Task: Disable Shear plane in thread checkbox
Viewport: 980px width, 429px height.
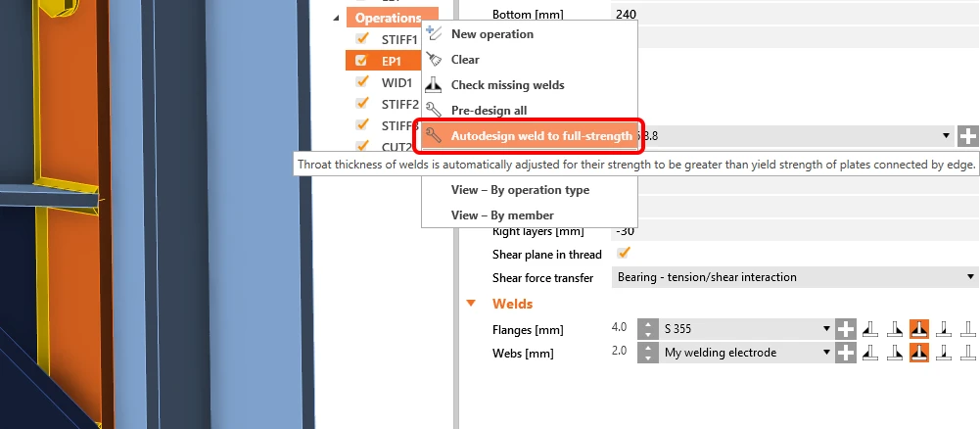Action: click(x=623, y=254)
